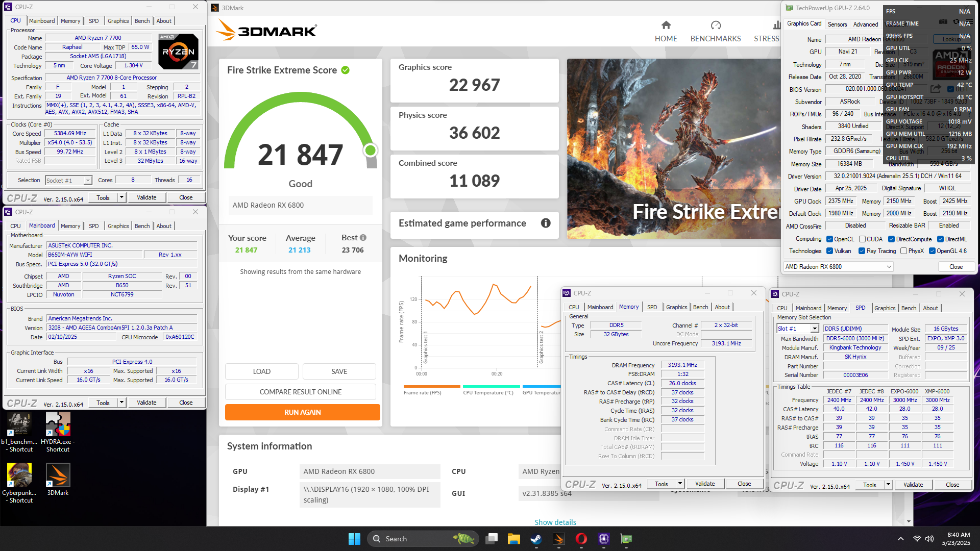The height and width of the screenshot is (551, 980).
Task: Click the Ryzen 7 logo in CPU-Z
Action: 178,52
